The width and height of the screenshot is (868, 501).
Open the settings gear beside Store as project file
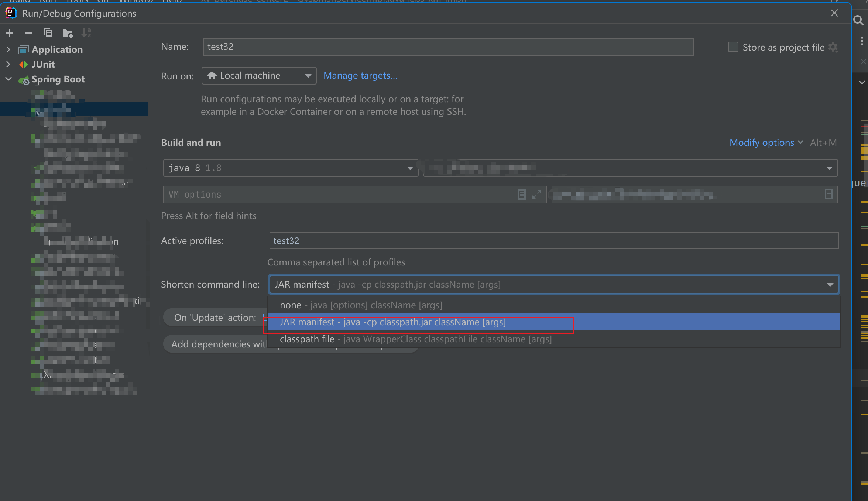[x=833, y=47]
